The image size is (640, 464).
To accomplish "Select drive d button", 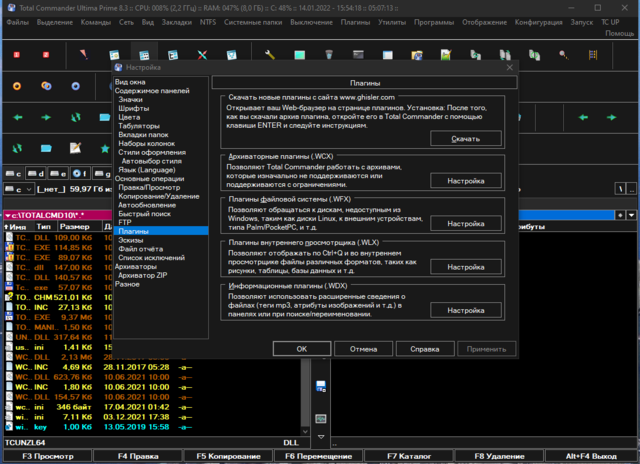I will [x=36, y=174].
